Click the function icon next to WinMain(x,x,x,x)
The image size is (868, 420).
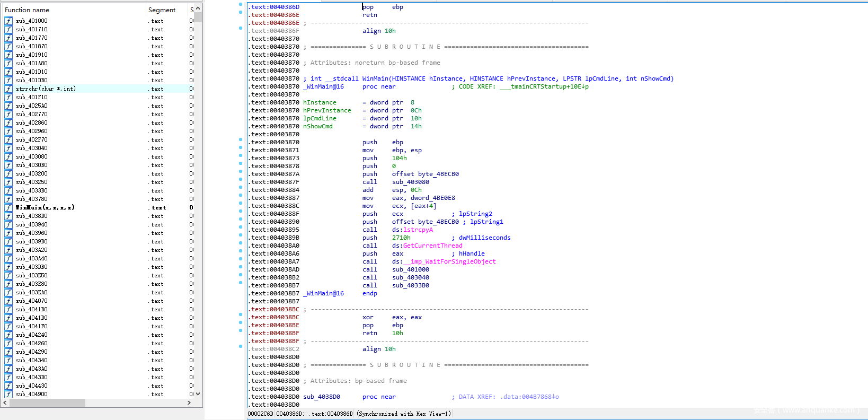pos(8,208)
